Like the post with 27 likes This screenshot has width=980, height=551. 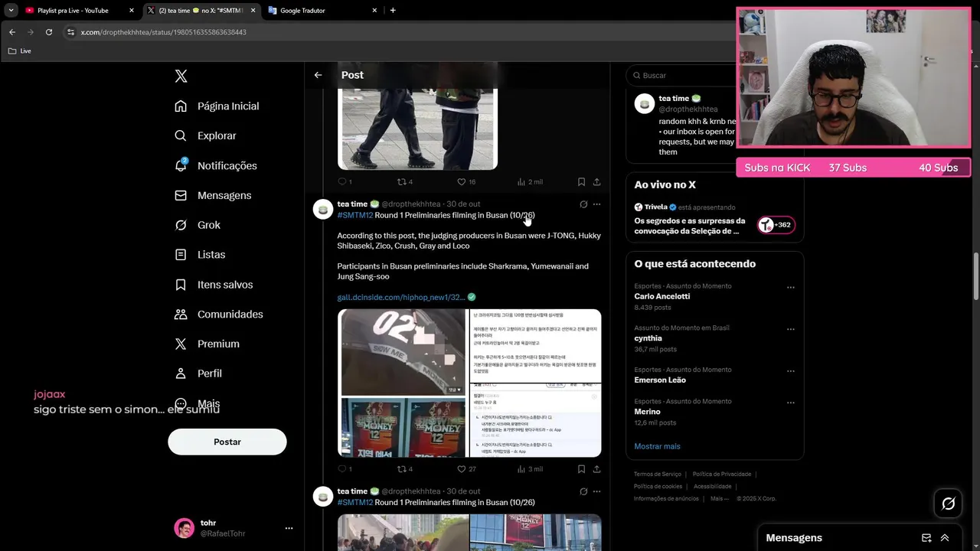tap(462, 469)
